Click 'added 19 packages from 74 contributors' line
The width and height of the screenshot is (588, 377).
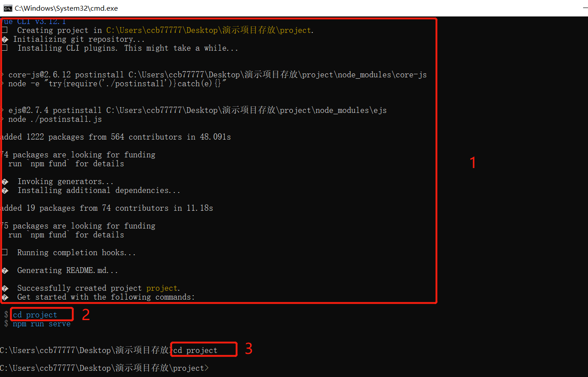click(107, 208)
